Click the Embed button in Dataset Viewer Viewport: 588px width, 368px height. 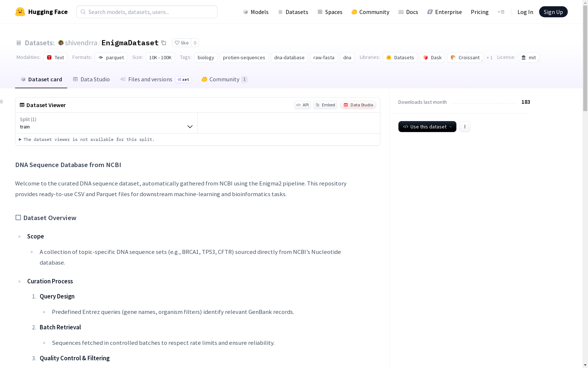(325, 105)
